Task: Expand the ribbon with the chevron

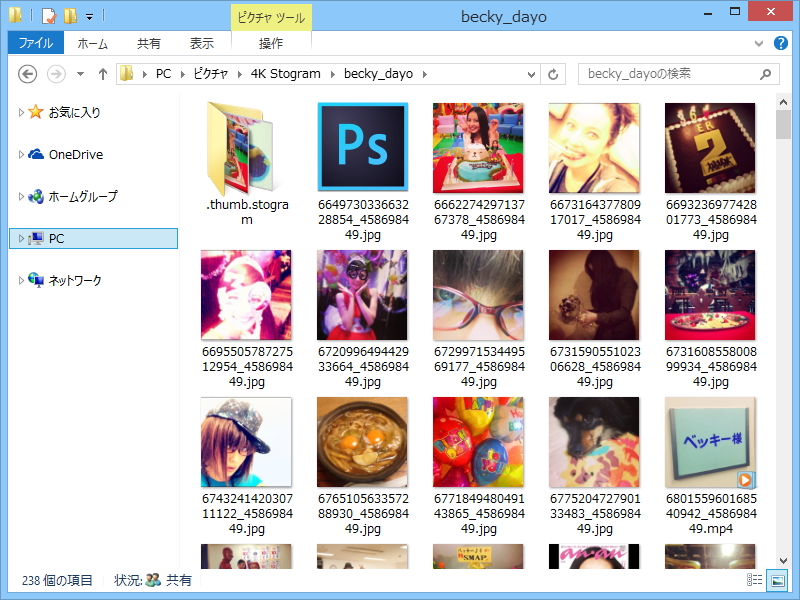Action: [x=759, y=43]
